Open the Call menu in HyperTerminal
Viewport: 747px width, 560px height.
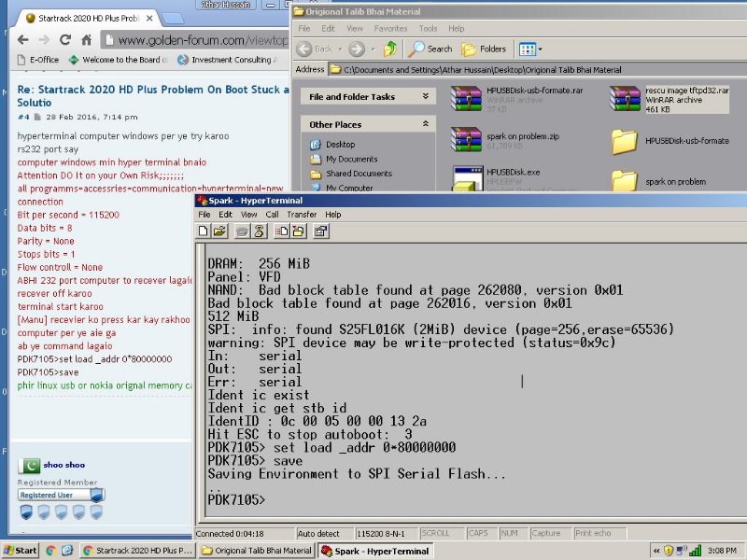tap(272, 215)
